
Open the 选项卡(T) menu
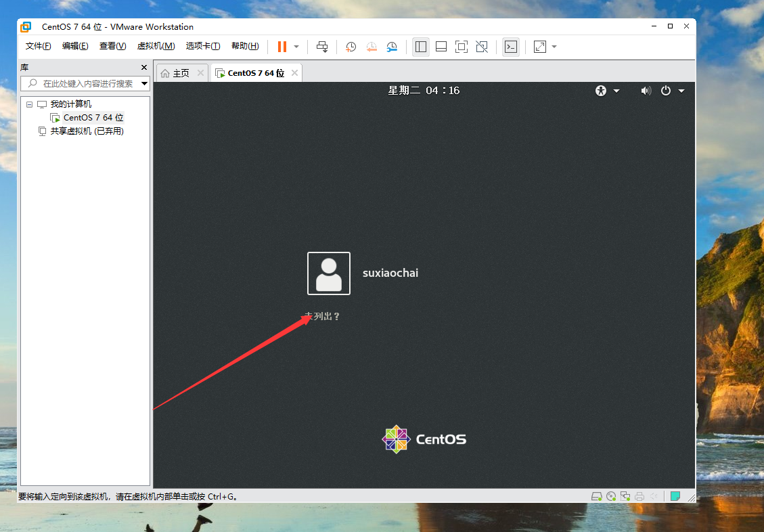[203, 46]
